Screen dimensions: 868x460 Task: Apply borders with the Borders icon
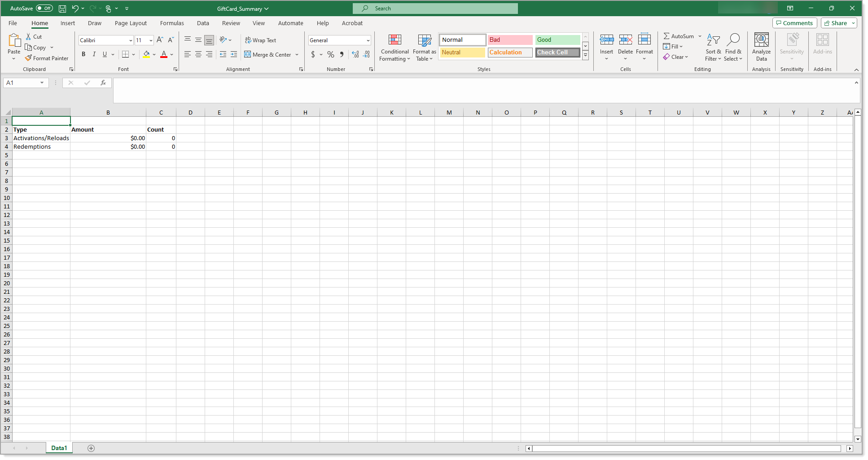coord(125,54)
